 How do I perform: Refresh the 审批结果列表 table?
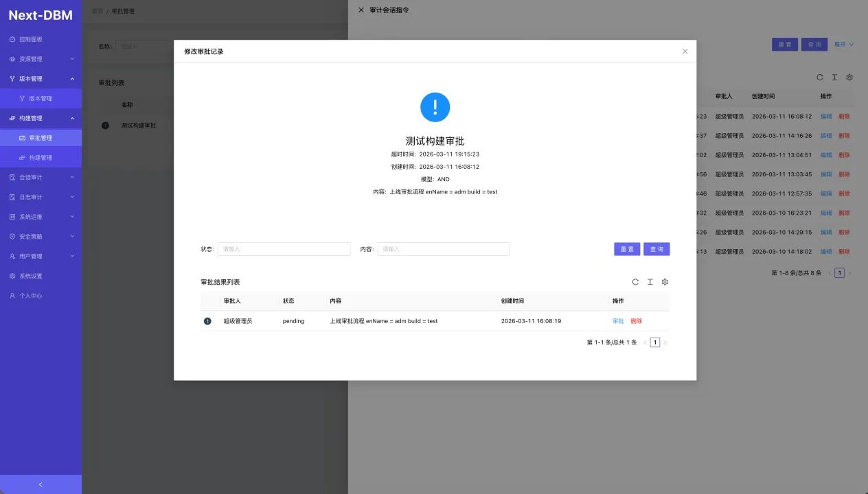pyautogui.click(x=635, y=282)
